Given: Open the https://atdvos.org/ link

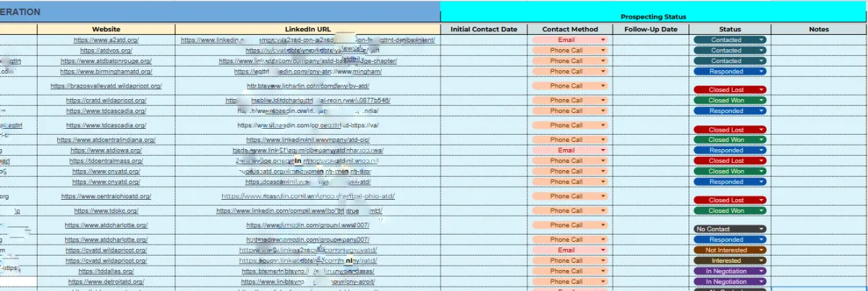Looking at the screenshot, I should coord(106,51).
